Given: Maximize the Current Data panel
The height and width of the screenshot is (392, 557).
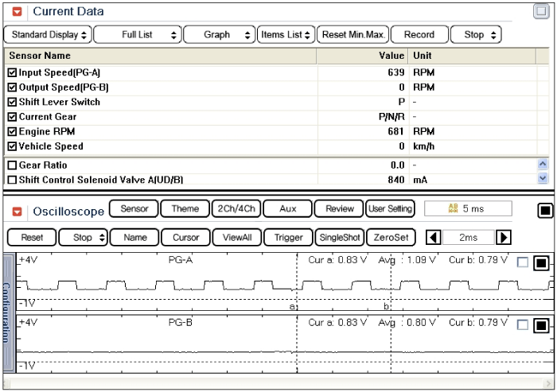Looking at the screenshot, I should [541, 11].
